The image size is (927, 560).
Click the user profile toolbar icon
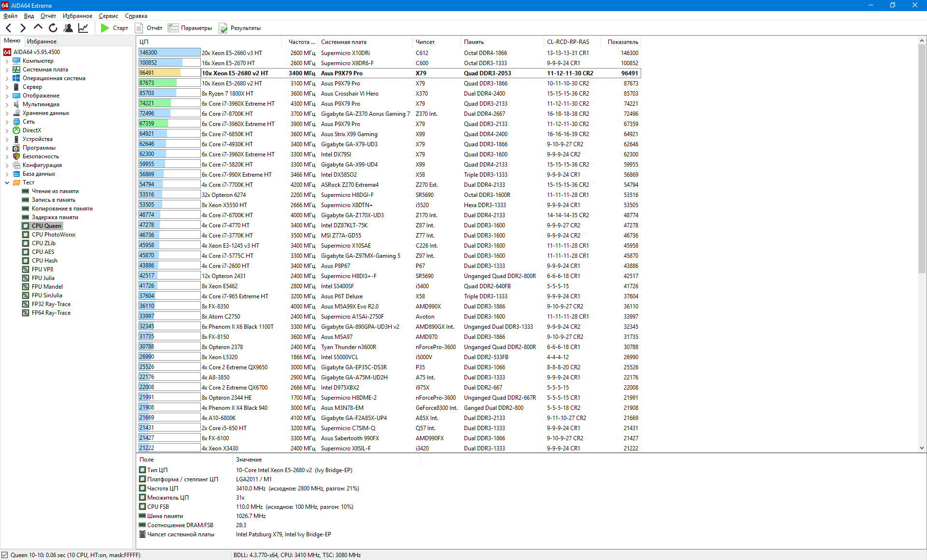(68, 28)
